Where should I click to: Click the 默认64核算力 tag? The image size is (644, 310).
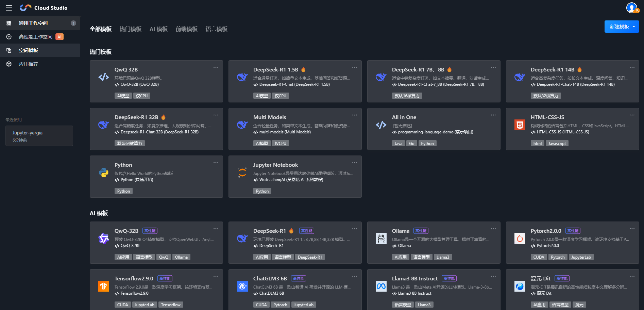coord(130,144)
